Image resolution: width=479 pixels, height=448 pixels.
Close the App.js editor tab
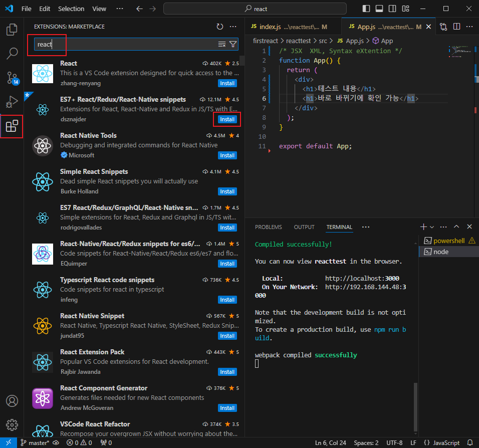point(428,27)
